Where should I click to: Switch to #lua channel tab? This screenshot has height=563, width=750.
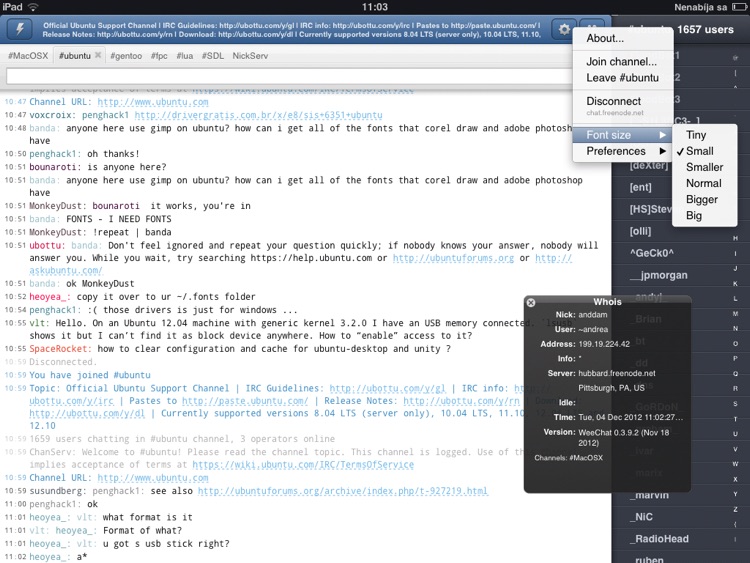tap(185, 55)
